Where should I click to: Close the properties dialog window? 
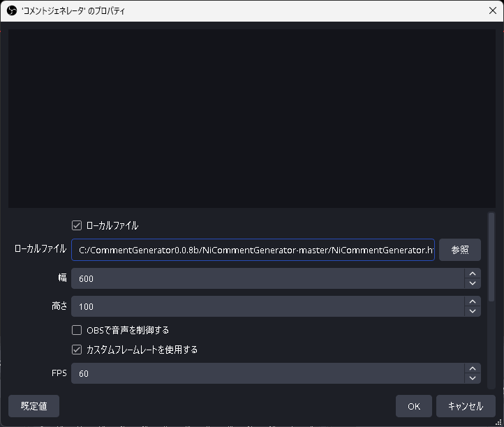(492, 11)
